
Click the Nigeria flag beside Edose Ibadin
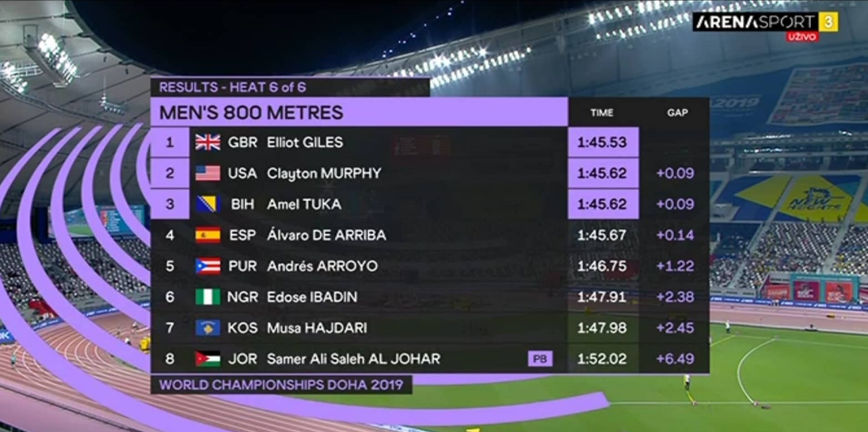[207, 297]
